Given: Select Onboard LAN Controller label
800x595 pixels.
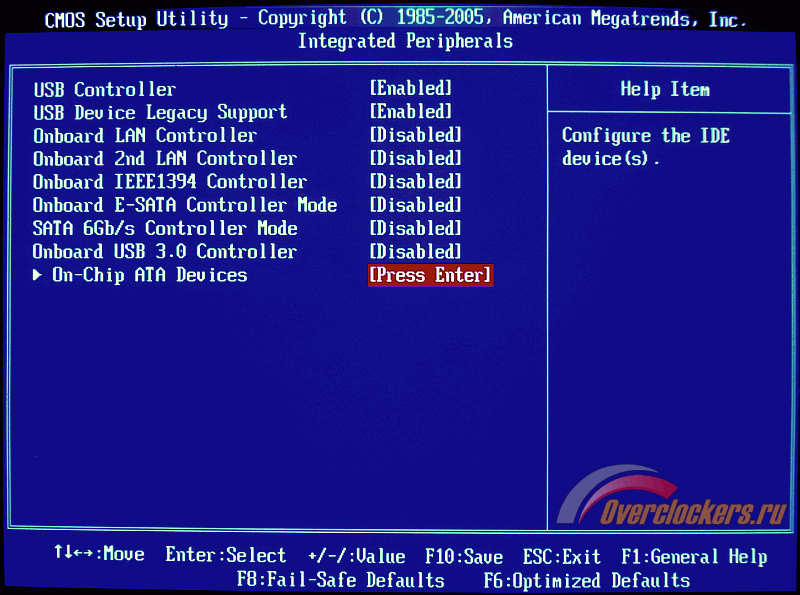Looking at the screenshot, I should (x=145, y=136).
